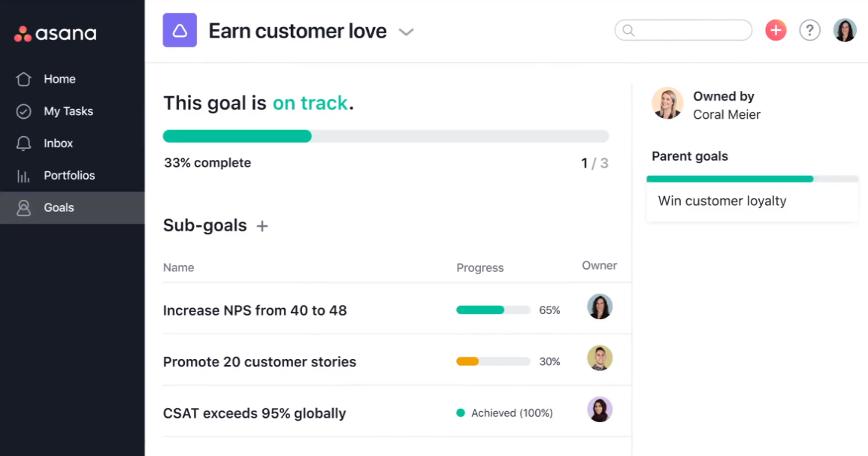Image resolution: width=868 pixels, height=456 pixels.
Task: Click the Portfolios bar chart icon
Action: 24,176
